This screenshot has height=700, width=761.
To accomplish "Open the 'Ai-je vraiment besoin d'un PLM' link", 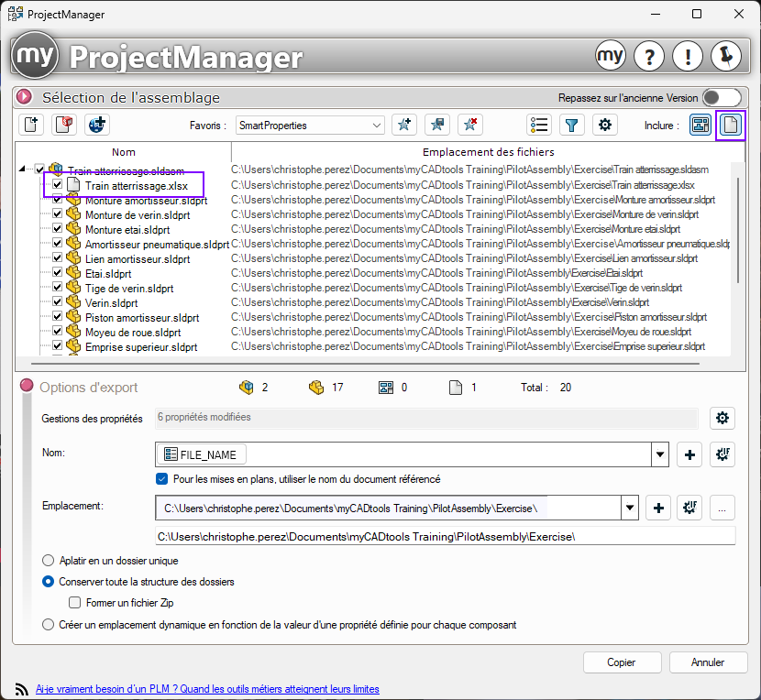I will [x=206, y=689].
